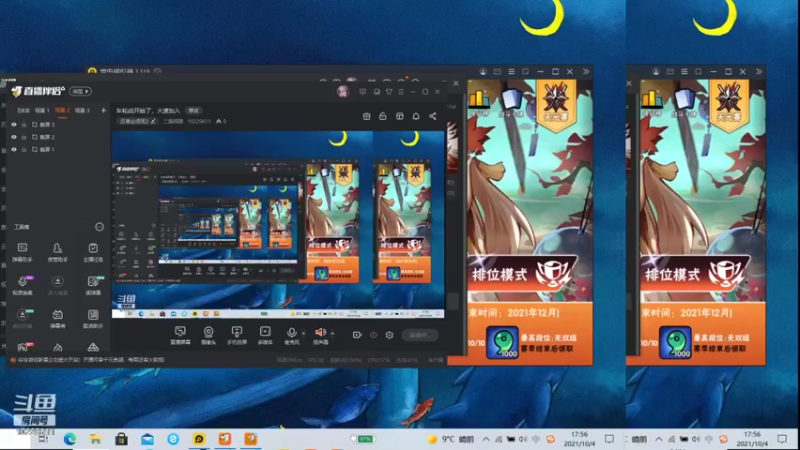Click the notice text in companion status bar
The height and width of the screenshot is (450, 800).
pos(91,360)
